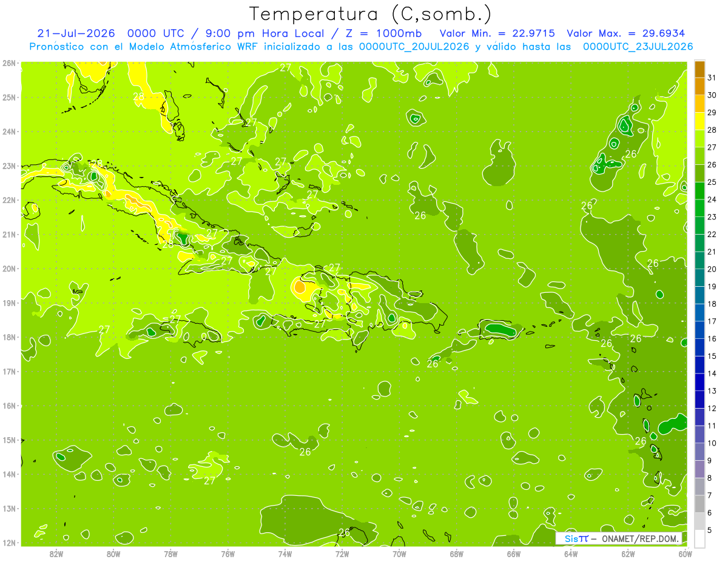Click the title "Temperatura (C,somb.)"
728x562 pixels.
371,15
